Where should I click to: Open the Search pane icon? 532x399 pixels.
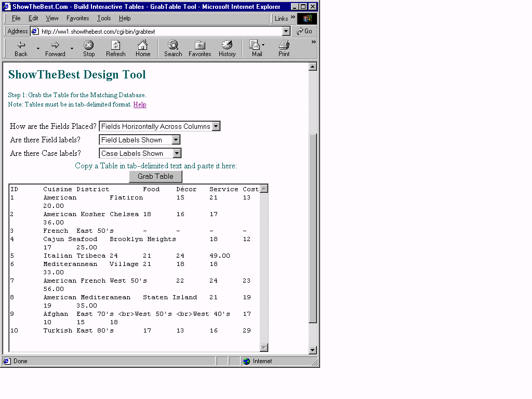[173, 46]
